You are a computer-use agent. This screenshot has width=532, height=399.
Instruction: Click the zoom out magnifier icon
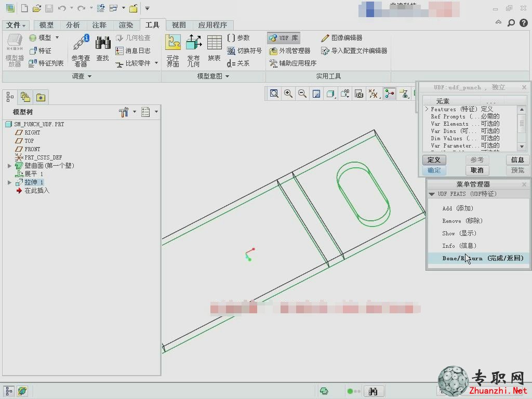(302, 94)
